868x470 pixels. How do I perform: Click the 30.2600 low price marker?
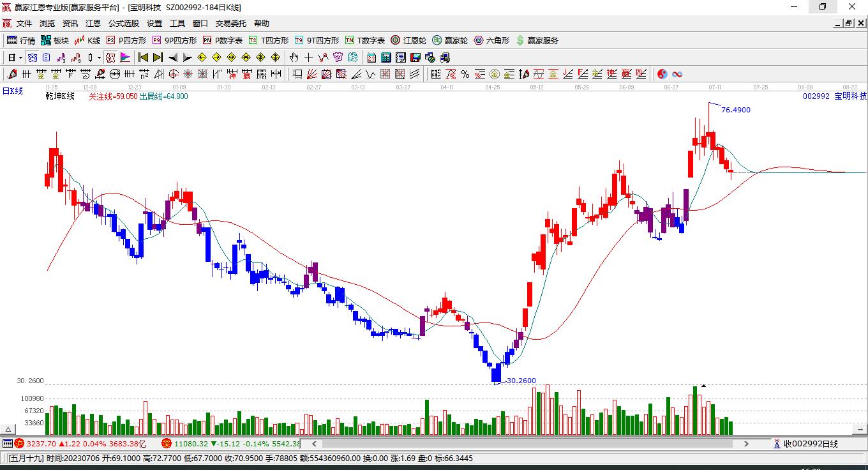coord(521,381)
